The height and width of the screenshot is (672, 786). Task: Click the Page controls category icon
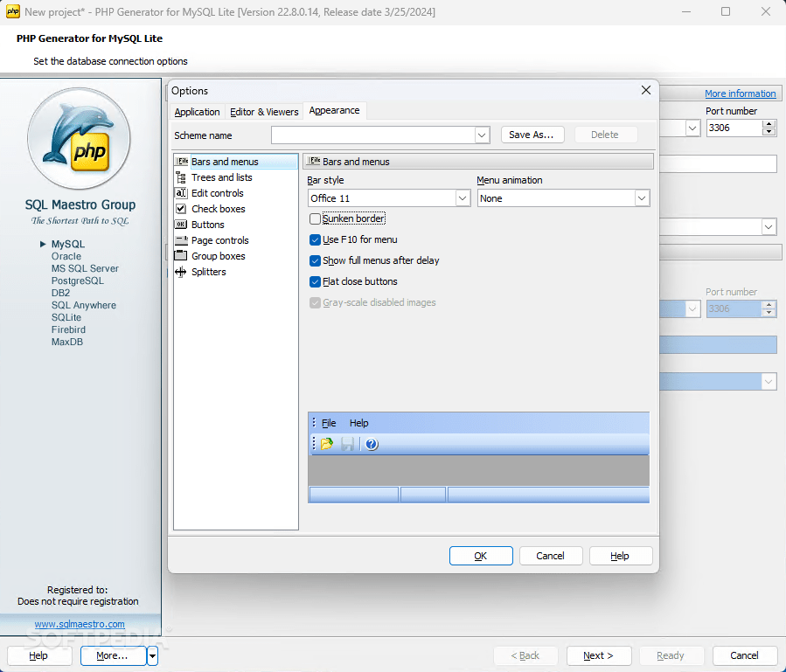pos(181,240)
